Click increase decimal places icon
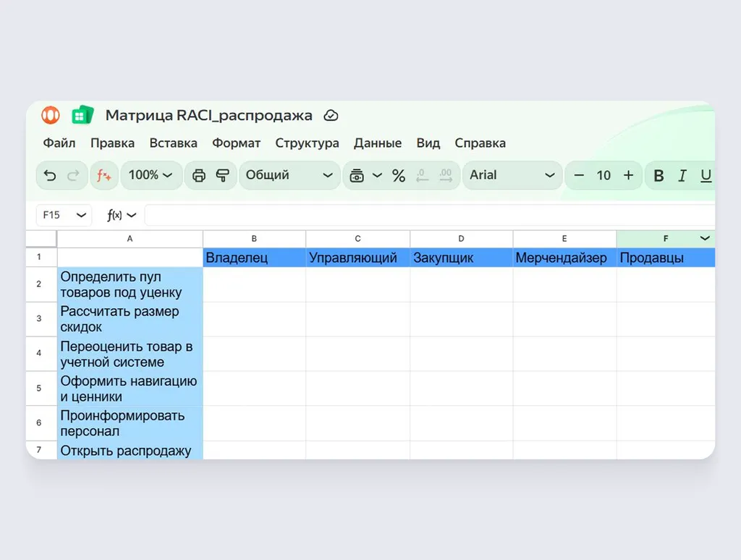The image size is (741, 560). pos(446,175)
